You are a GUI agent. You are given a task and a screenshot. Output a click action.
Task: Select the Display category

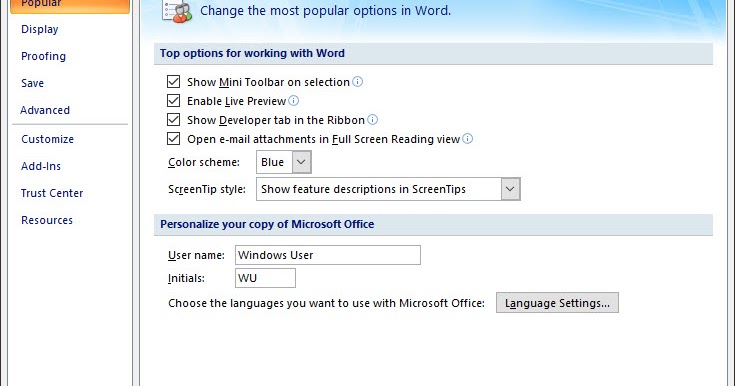click(40, 29)
